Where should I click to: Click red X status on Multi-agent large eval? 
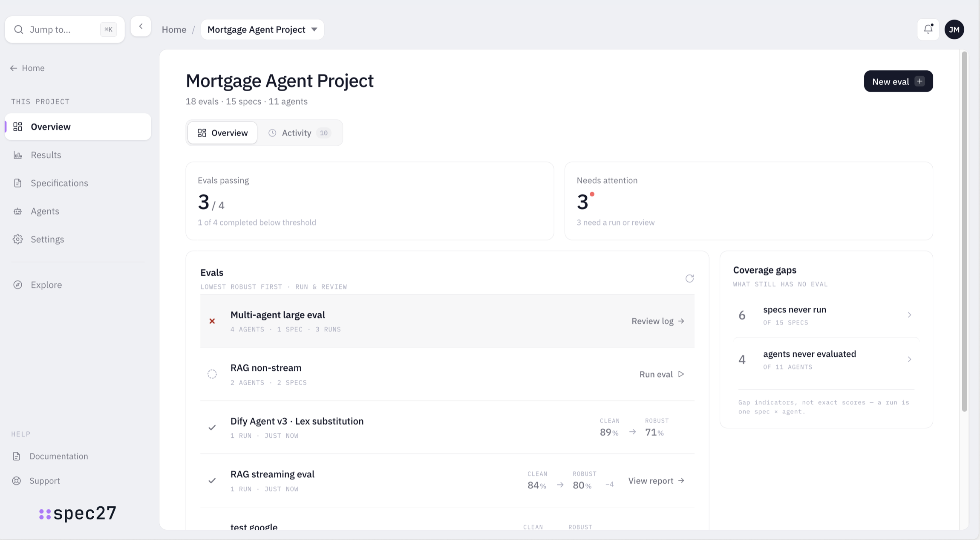pos(212,321)
